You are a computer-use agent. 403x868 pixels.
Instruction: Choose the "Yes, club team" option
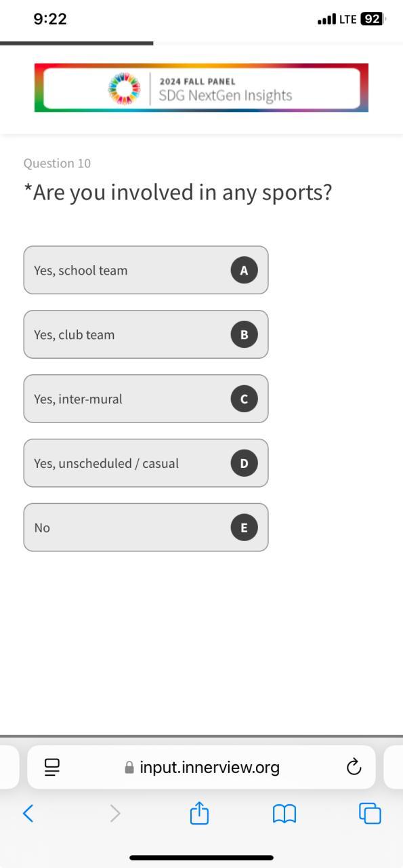pos(146,334)
